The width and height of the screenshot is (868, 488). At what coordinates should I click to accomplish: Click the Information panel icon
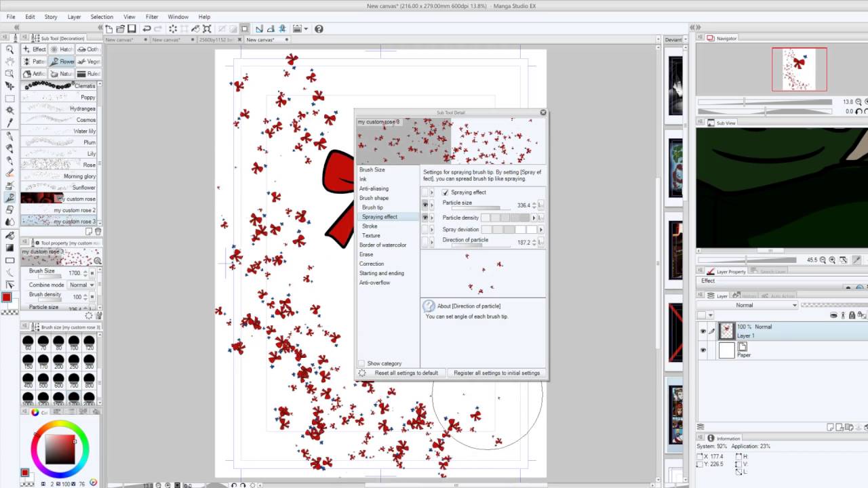point(710,439)
